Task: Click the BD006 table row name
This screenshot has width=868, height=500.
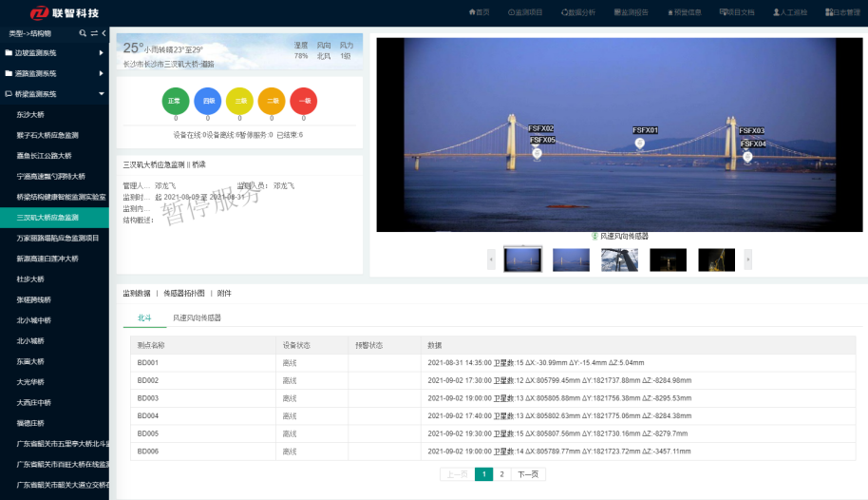Action: click(148, 452)
